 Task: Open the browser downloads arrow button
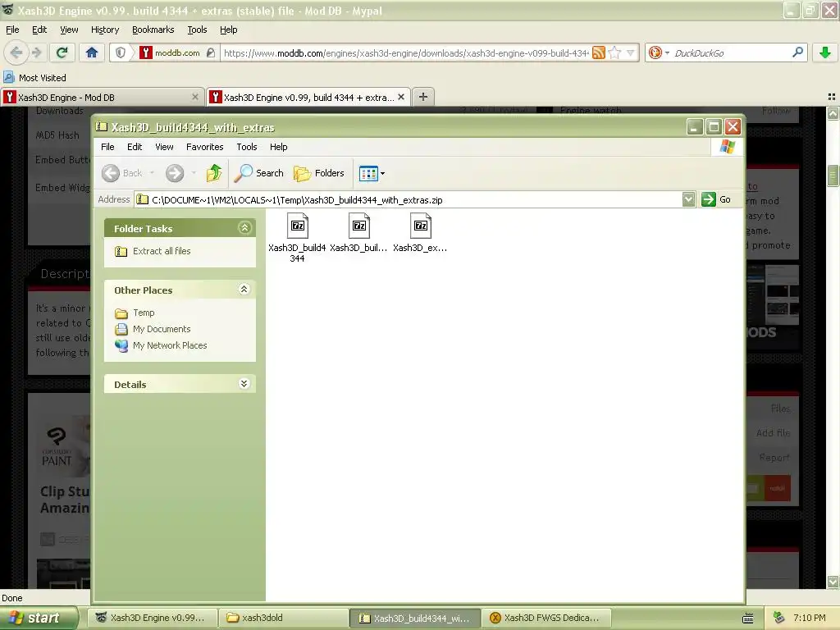pyautogui.click(x=825, y=52)
